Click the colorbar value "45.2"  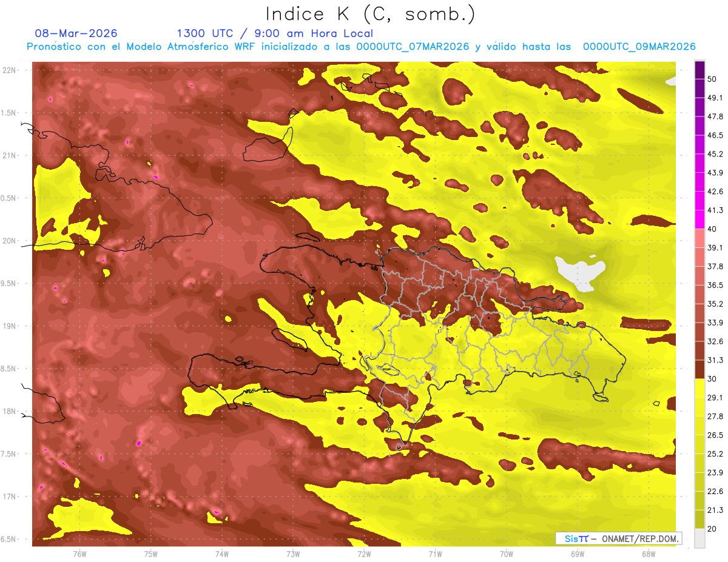(715, 153)
